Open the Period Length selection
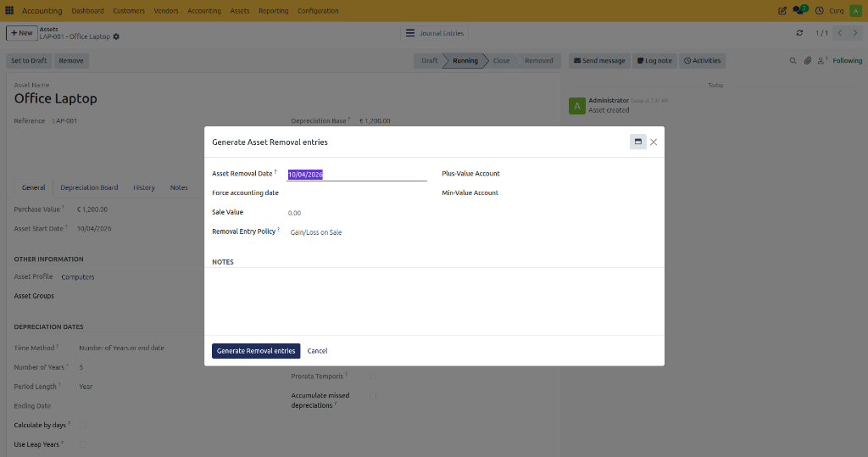 [86, 387]
